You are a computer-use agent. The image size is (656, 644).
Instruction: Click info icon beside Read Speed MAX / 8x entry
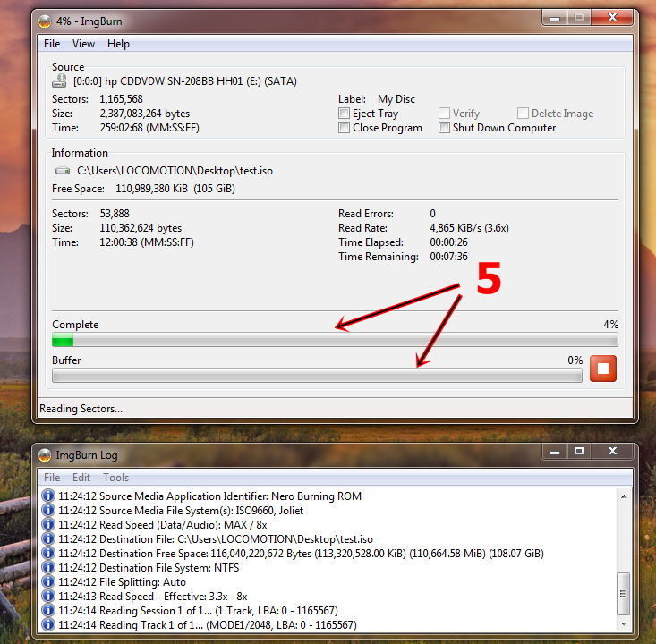pos(48,524)
